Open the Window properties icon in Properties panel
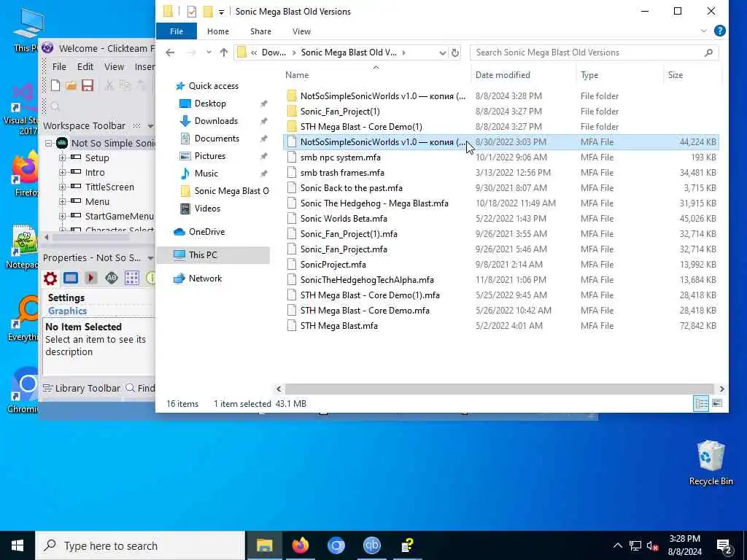This screenshot has height=560, width=747. tap(71, 278)
